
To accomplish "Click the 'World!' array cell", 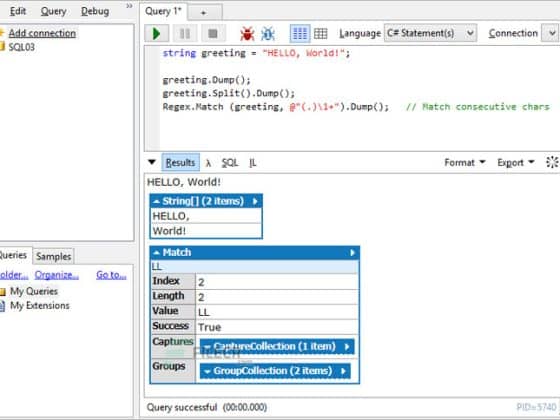I will [206, 231].
